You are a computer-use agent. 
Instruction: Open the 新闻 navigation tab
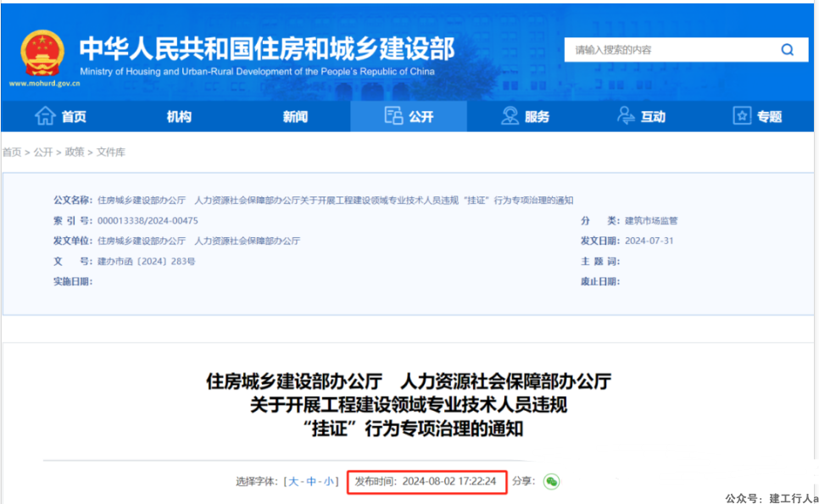click(x=295, y=116)
